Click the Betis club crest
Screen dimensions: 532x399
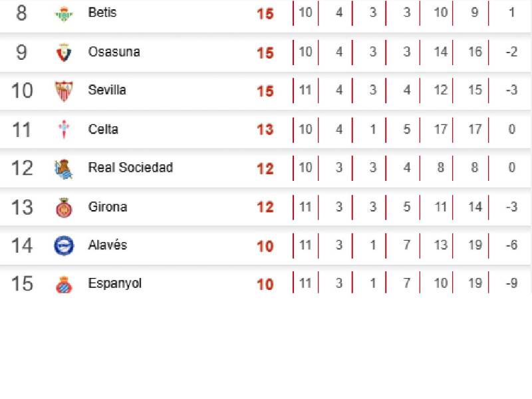pos(64,13)
